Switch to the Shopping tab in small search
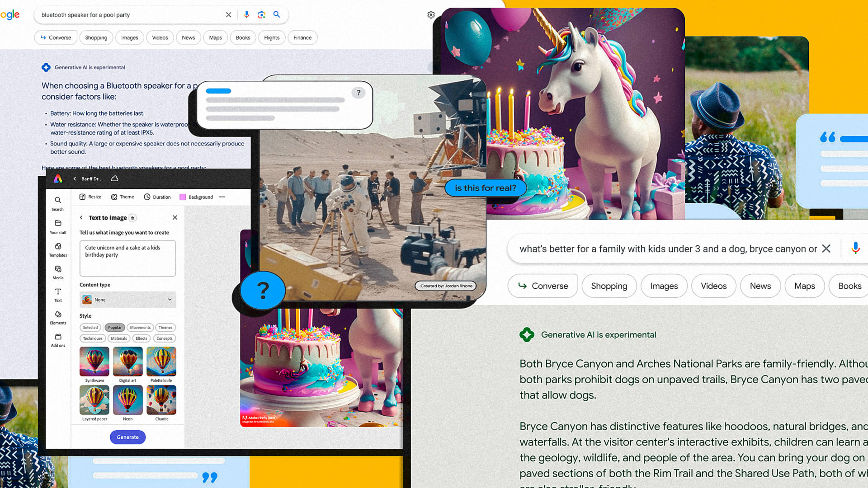The width and height of the screenshot is (868, 488). (96, 38)
